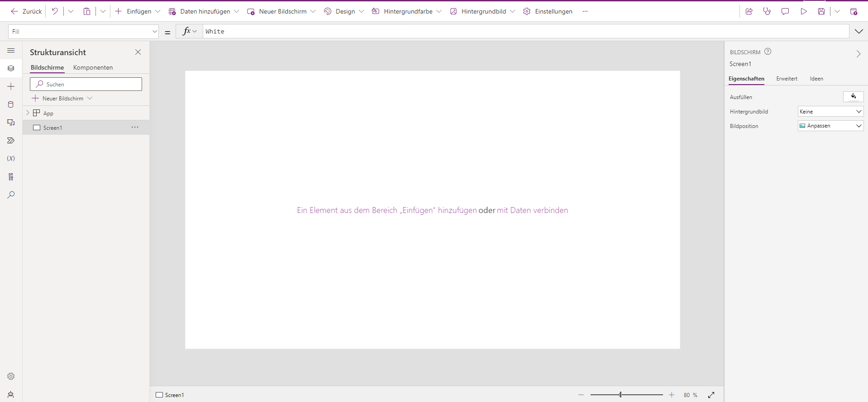Open the tree view layers icon
The height and width of the screenshot is (402, 868).
click(11, 68)
